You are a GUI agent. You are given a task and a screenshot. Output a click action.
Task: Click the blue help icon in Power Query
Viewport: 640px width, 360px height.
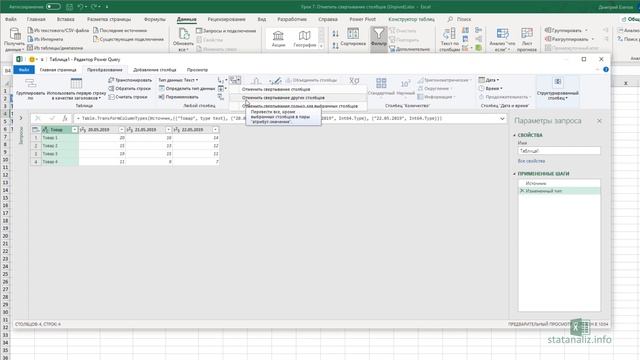(x=606, y=70)
